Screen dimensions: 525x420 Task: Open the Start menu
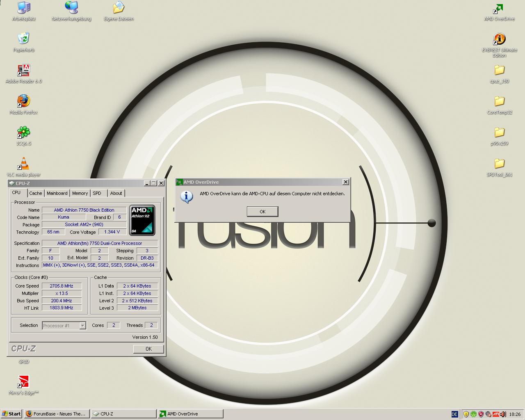pos(11,414)
